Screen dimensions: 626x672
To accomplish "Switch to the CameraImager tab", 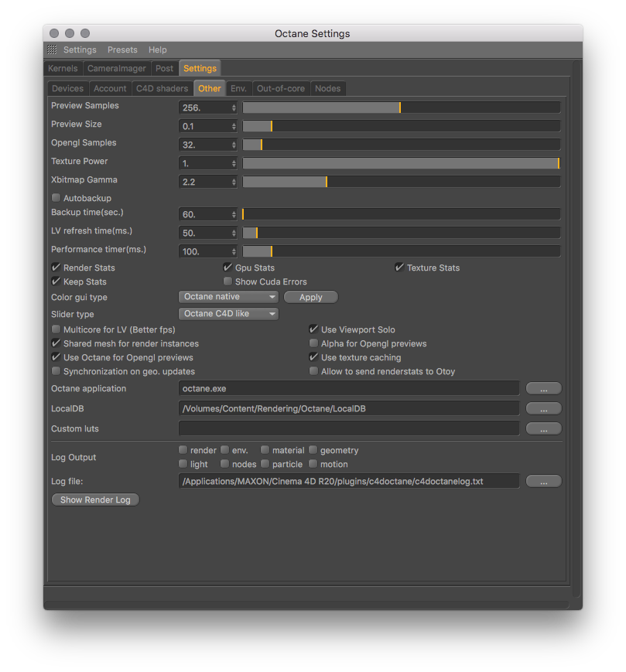I will click(117, 69).
